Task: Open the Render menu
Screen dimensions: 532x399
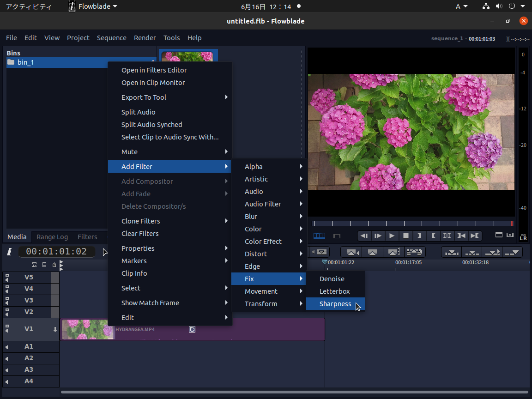Action: tap(145, 38)
